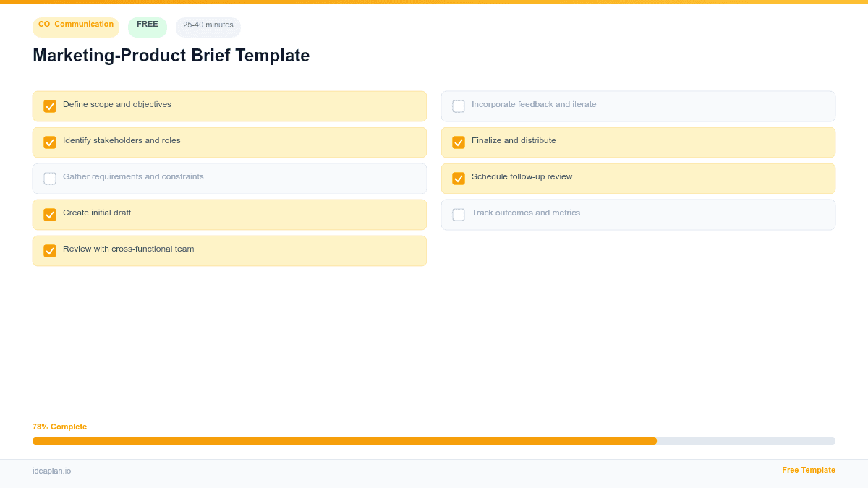The width and height of the screenshot is (868, 488).
Task: Click the "25-40 minutes" duration tag
Action: click(208, 25)
